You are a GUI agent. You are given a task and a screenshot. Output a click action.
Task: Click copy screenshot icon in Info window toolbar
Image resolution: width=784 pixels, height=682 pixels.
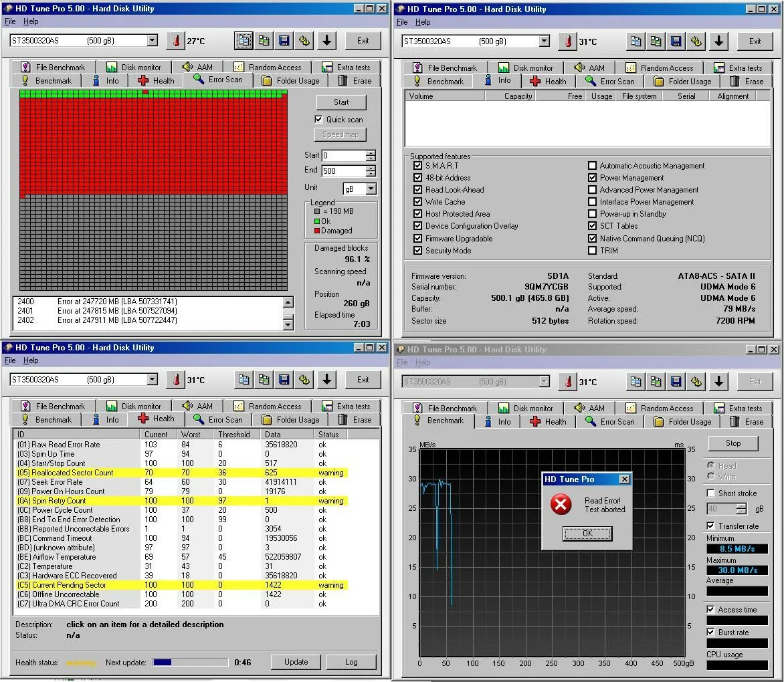[656, 41]
